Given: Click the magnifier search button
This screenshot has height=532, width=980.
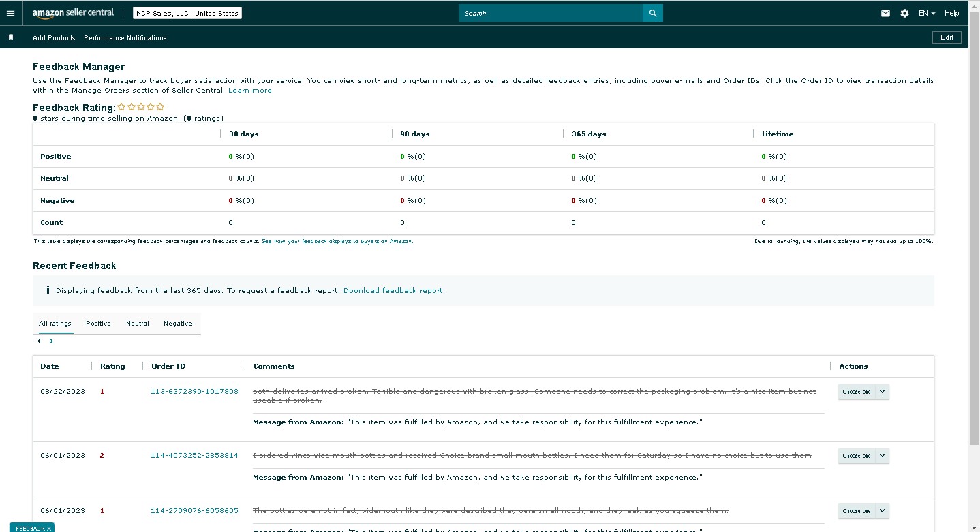Looking at the screenshot, I should coord(653,13).
